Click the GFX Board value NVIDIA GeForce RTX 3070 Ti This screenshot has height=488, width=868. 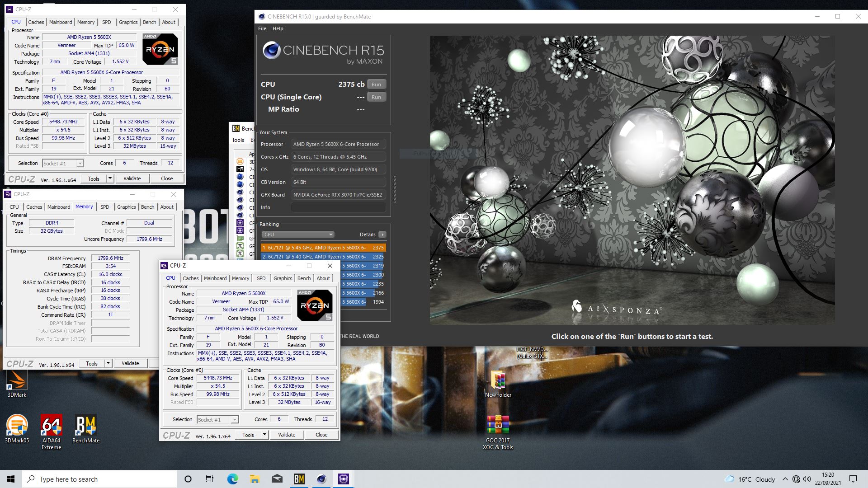pos(339,195)
